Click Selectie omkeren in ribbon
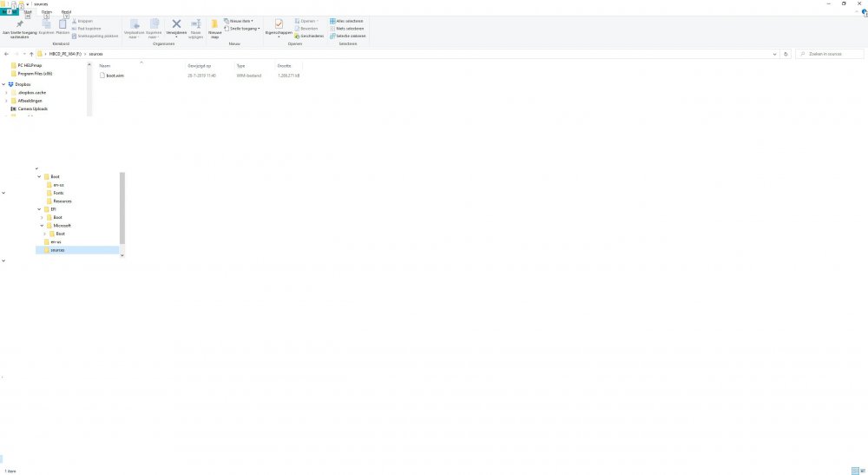 pyautogui.click(x=348, y=36)
